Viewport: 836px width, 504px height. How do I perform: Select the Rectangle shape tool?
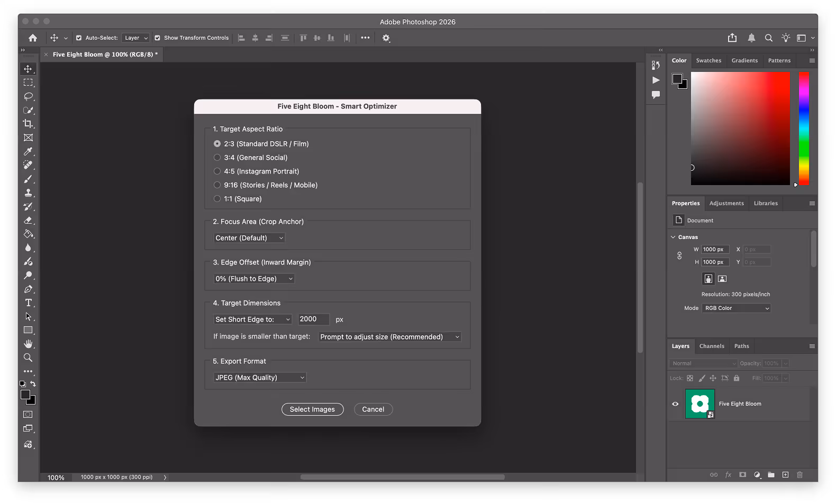28,330
